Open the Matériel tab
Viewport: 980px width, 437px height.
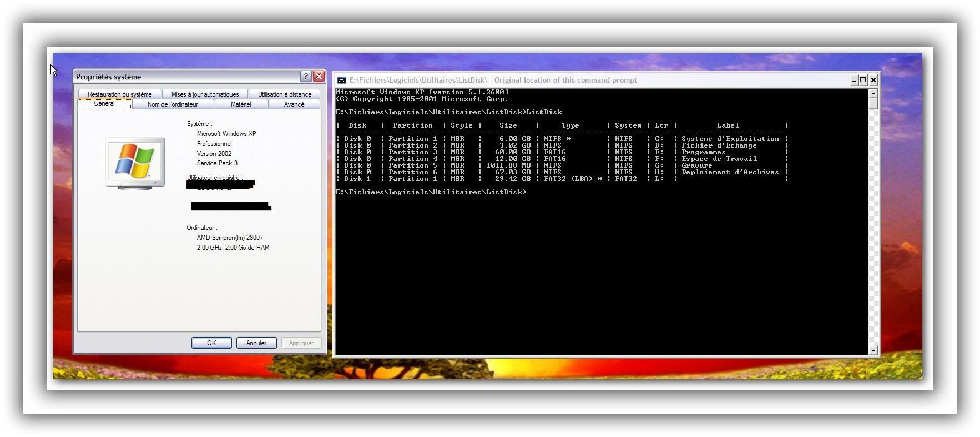[241, 104]
